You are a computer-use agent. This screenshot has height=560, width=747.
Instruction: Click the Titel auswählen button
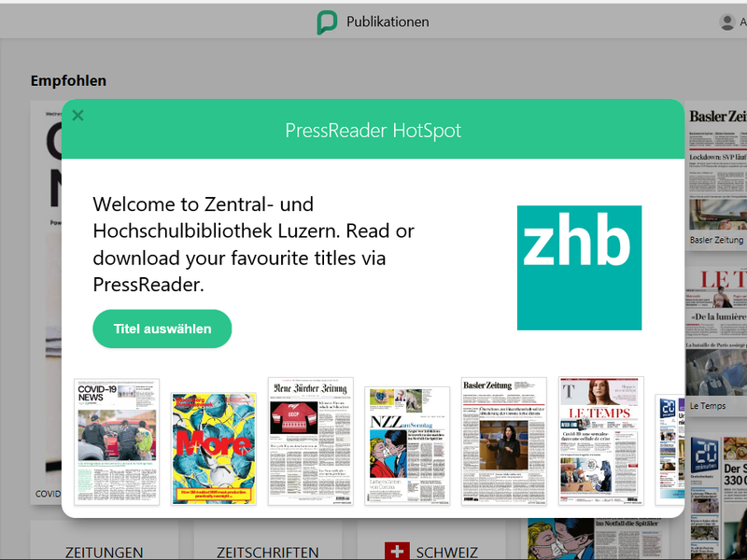[x=162, y=329]
